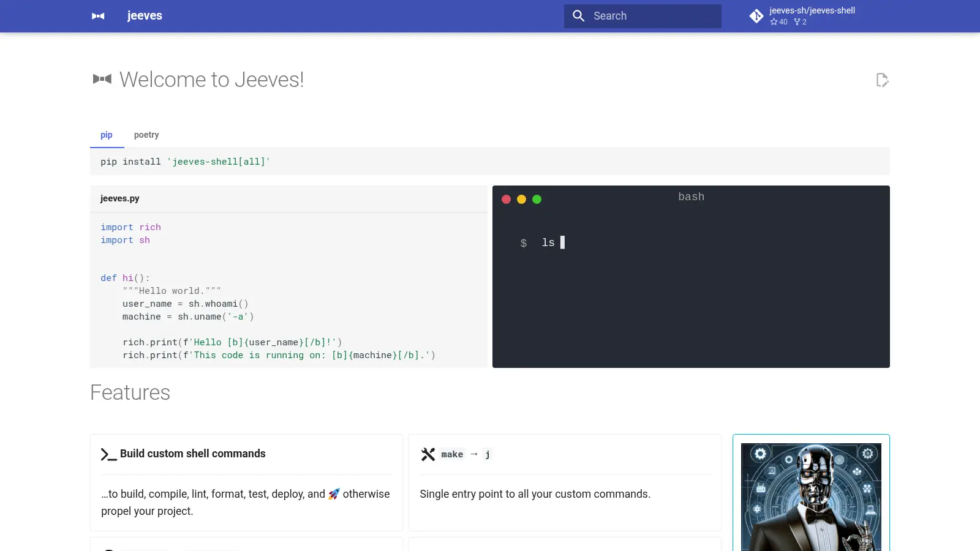
Task: Click the edit this page icon
Action: tap(882, 80)
